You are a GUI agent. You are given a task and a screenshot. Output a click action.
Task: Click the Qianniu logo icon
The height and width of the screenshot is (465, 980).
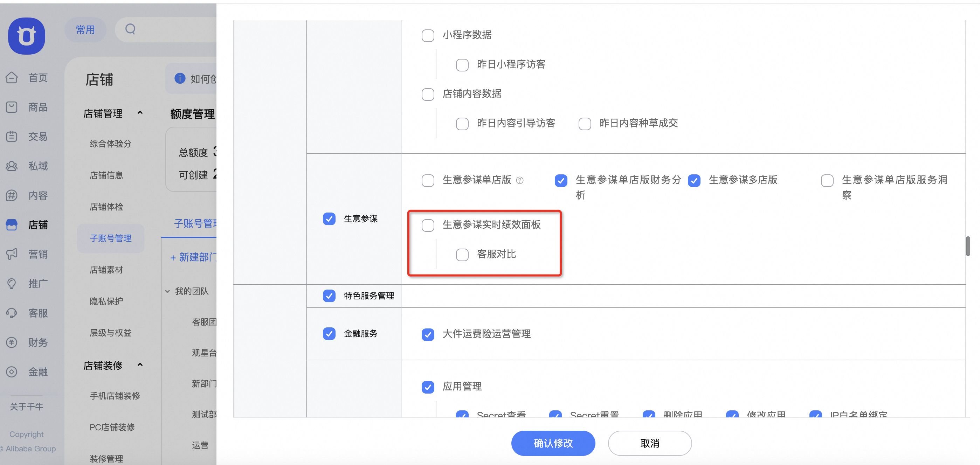(26, 36)
